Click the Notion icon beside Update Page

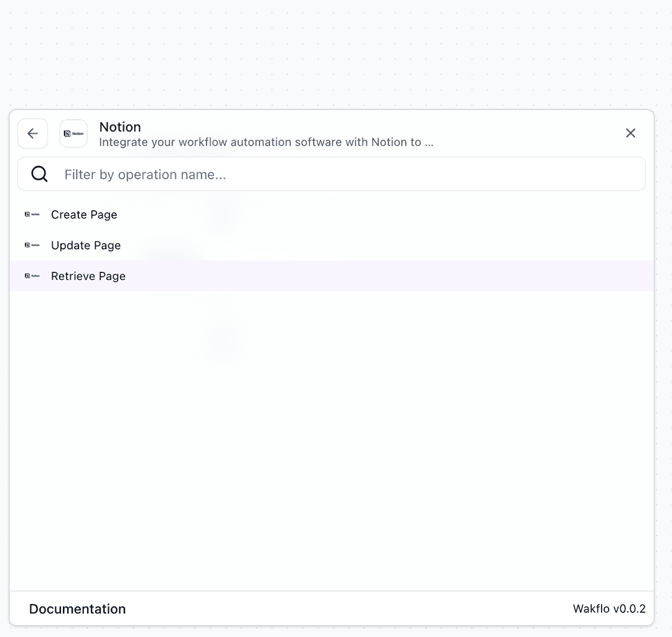[x=32, y=245]
